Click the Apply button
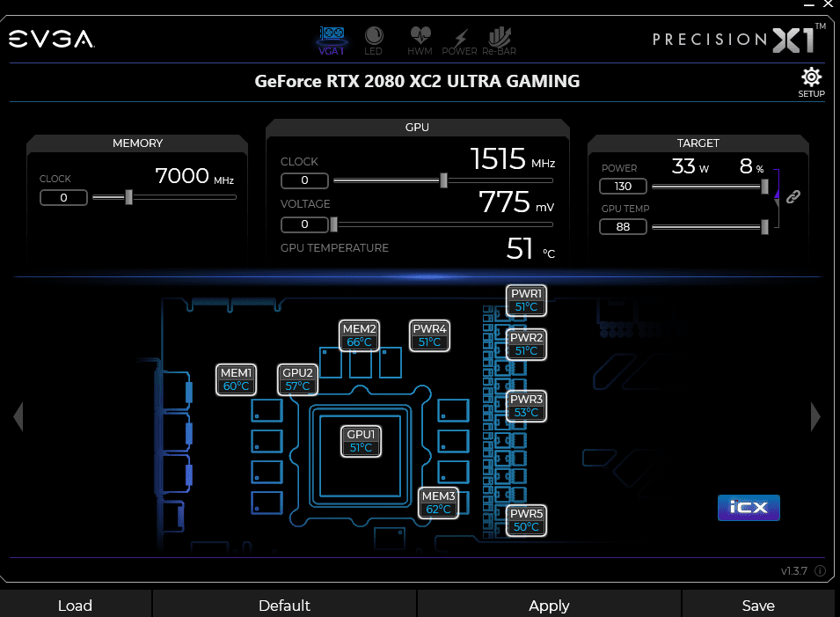This screenshot has width=840, height=617. click(x=549, y=606)
